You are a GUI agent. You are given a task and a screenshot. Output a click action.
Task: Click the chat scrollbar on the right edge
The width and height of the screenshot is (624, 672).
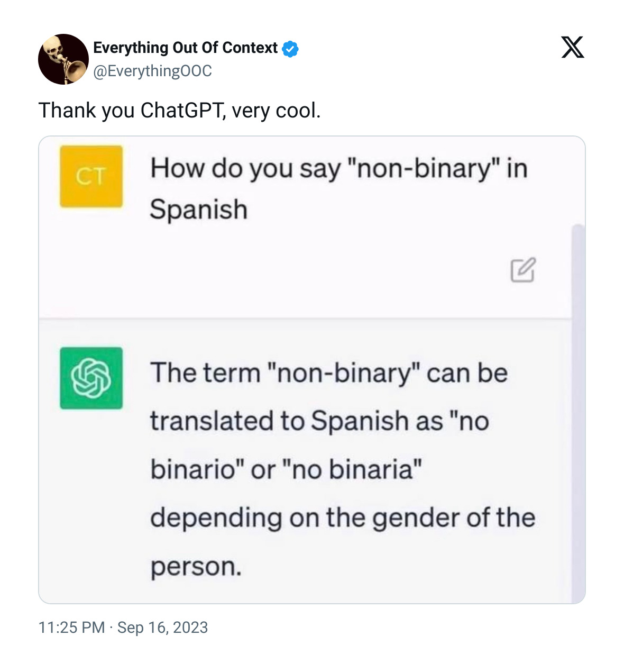[579, 413]
